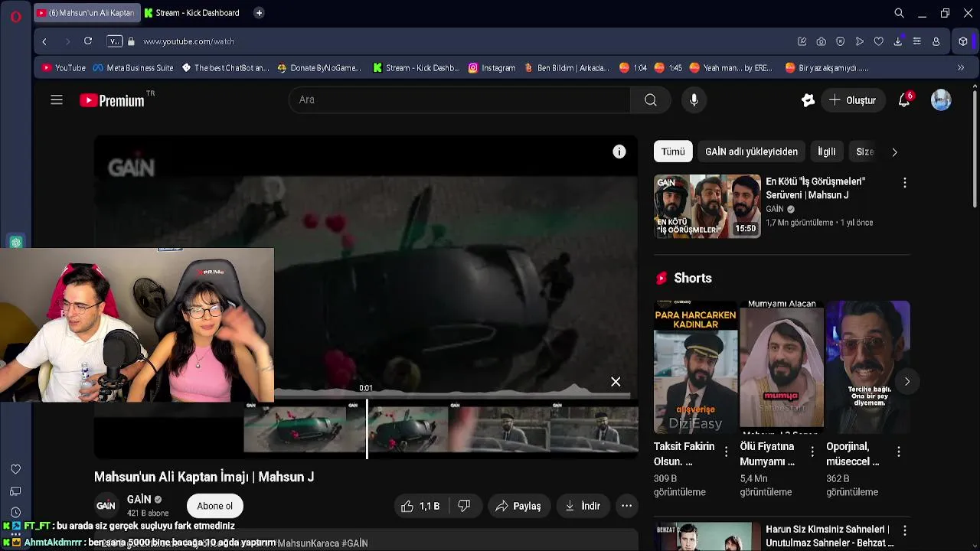The height and width of the screenshot is (551, 980).
Task: Click the Oluştur create button
Action: 853,100
